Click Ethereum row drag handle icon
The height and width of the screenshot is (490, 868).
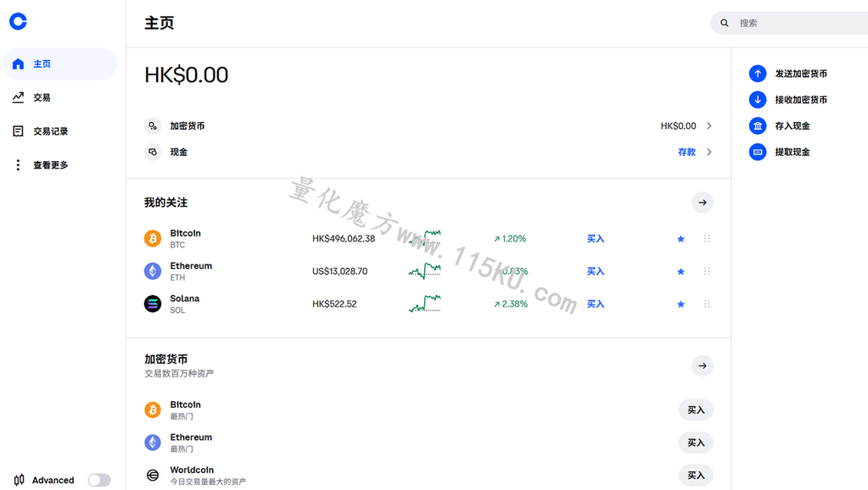707,271
